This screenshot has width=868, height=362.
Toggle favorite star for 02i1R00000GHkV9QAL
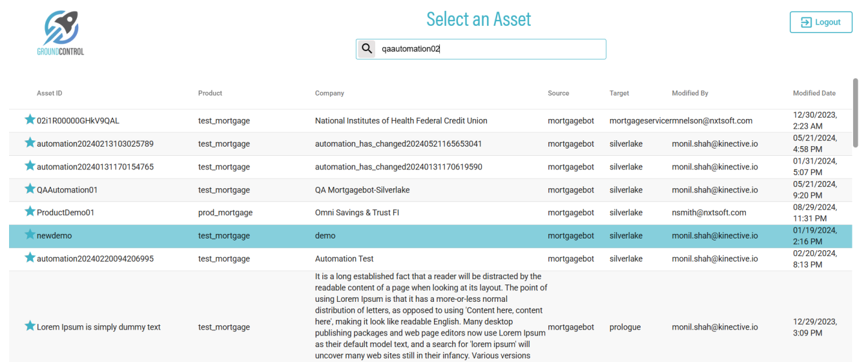click(x=30, y=120)
